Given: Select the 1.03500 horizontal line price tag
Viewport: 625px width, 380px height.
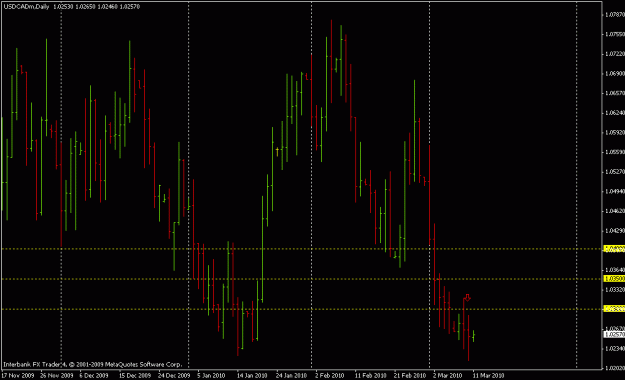Looking at the screenshot, I should tap(614, 279).
